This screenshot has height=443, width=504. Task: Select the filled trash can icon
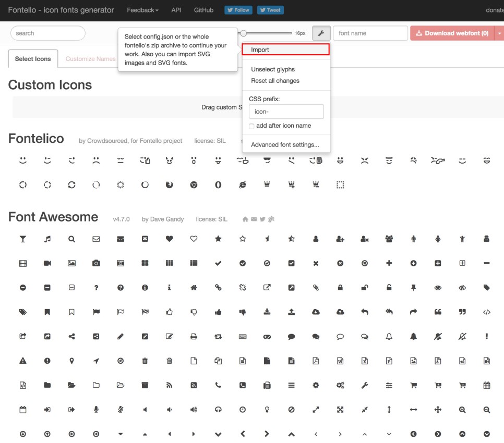pyautogui.click(x=145, y=361)
